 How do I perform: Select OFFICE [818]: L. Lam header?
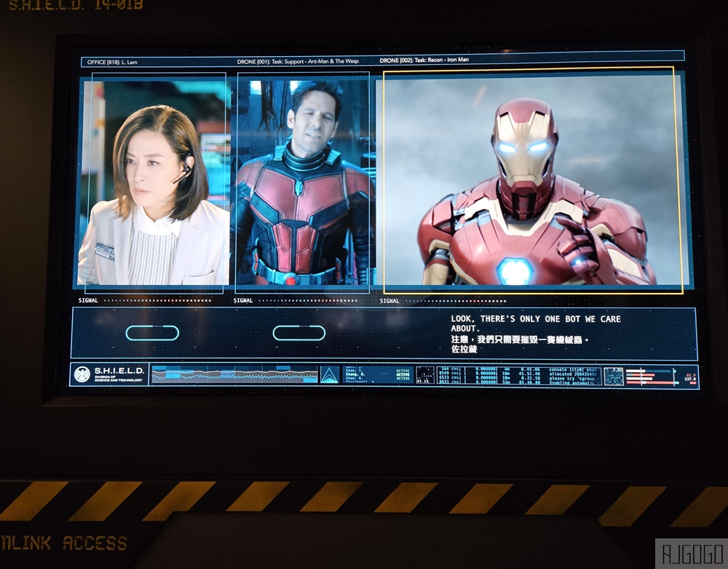[112, 62]
